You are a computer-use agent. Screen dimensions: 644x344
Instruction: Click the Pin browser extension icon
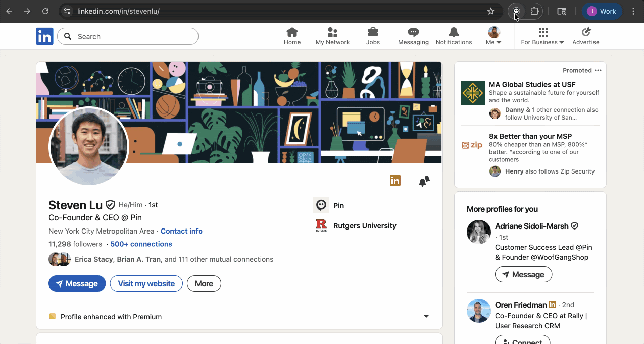point(517,11)
